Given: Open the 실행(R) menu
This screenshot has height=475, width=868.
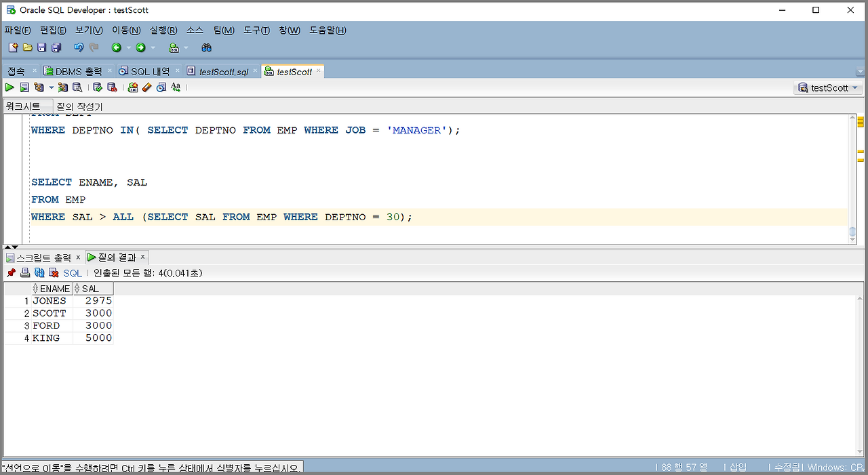Looking at the screenshot, I should click(163, 30).
